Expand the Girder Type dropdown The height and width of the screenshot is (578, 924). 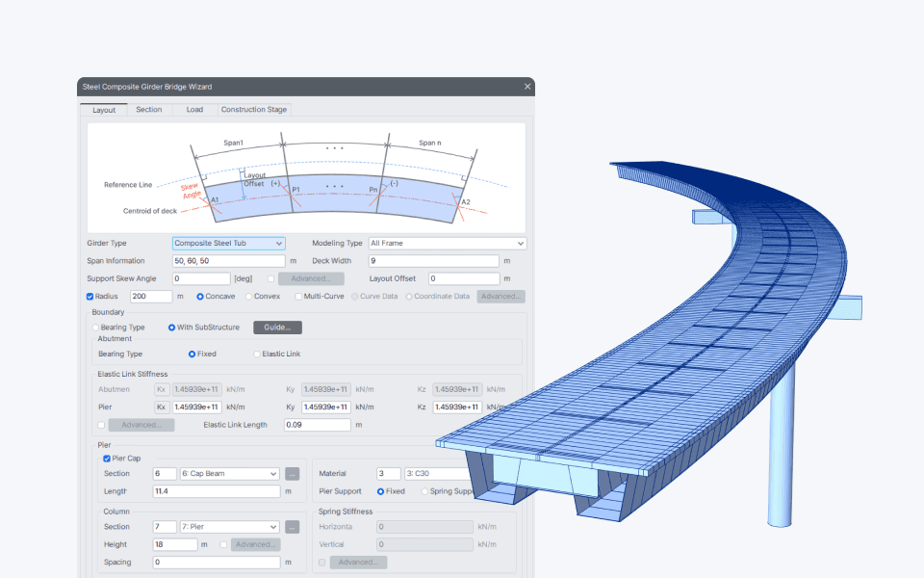[229, 243]
